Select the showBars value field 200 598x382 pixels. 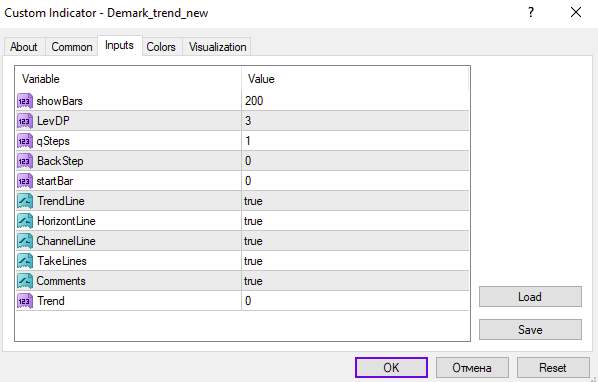pos(355,101)
